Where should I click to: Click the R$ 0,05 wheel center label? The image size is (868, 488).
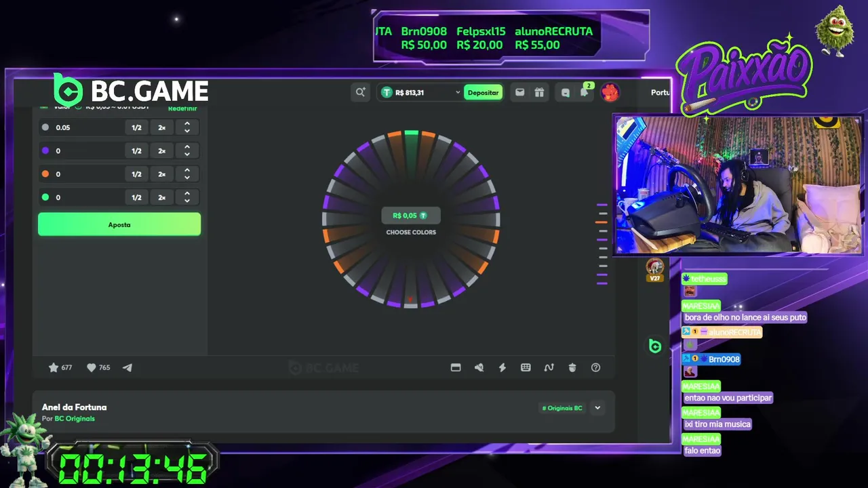point(411,216)
